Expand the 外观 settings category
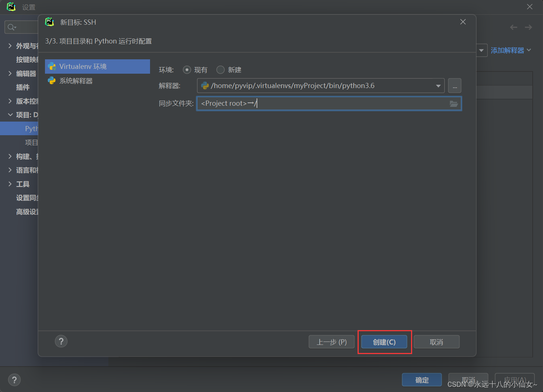The width and height of the screenshot is (543, 392). 10,46
